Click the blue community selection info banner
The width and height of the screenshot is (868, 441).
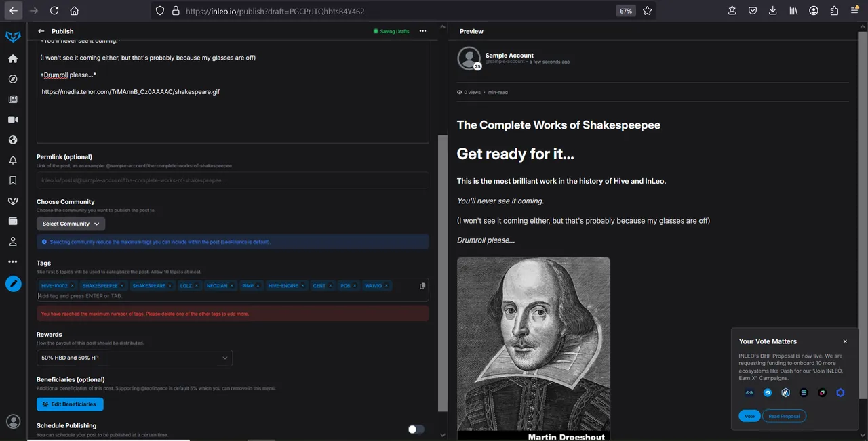pyautogui.click(x=233, y=242)
